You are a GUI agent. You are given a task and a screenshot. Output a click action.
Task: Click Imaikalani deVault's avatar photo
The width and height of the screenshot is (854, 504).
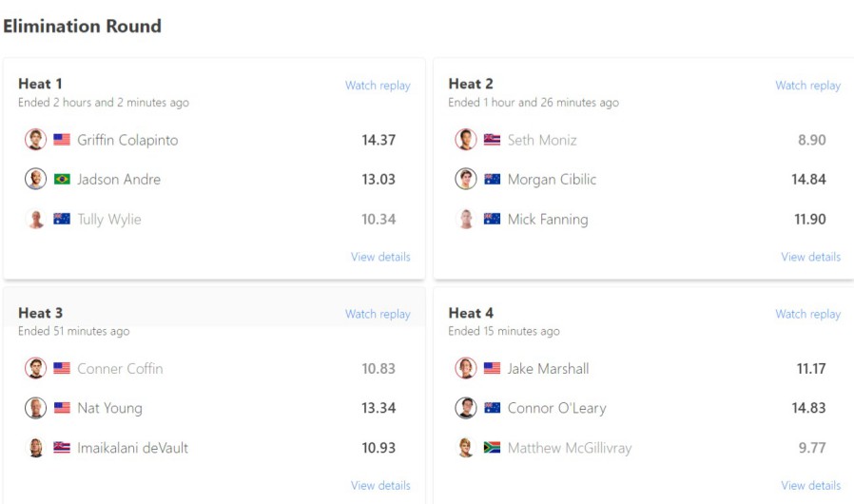[x=36, y=448]
